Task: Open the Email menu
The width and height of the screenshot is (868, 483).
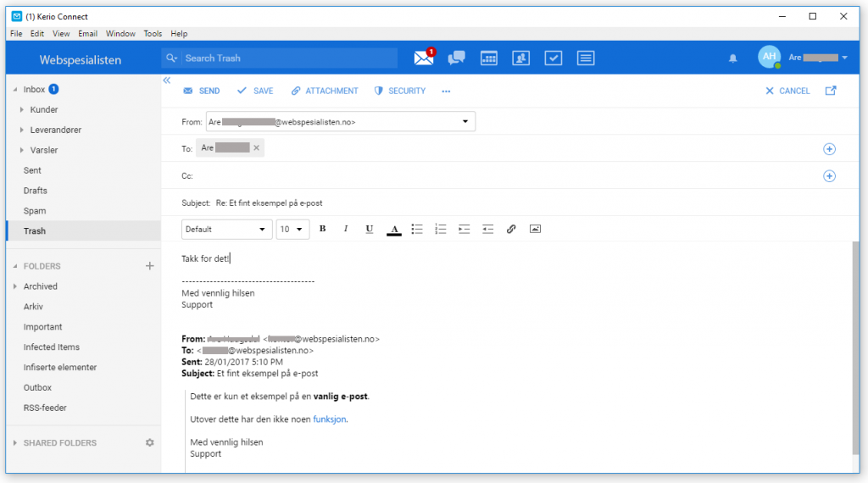Action: click(x=87, y=34)
